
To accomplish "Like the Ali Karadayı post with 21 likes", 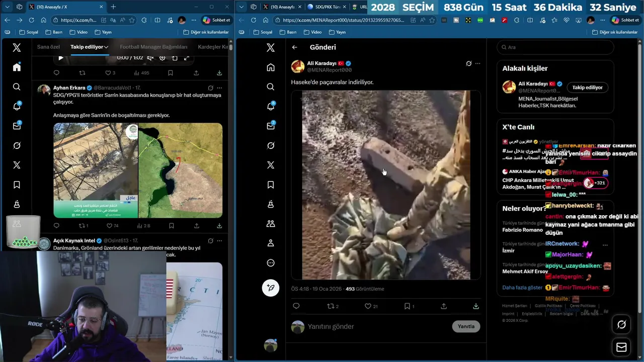I will (x=368, y=306).
